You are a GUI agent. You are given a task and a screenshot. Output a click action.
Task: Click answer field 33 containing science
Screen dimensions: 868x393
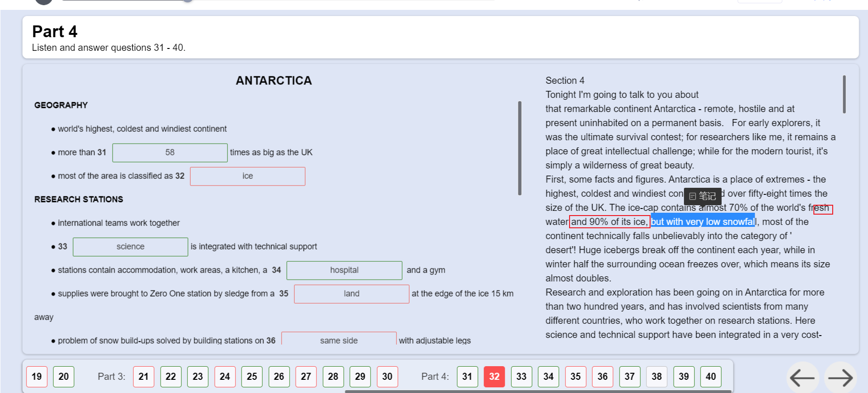click(x=130, y=247)
